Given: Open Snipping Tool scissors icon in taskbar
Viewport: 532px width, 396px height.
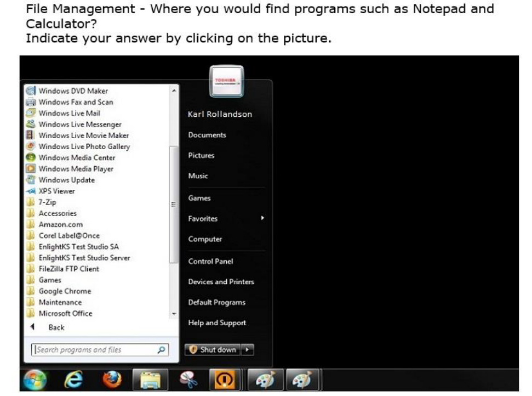Looking at the screenshot, I should [188, 380].
